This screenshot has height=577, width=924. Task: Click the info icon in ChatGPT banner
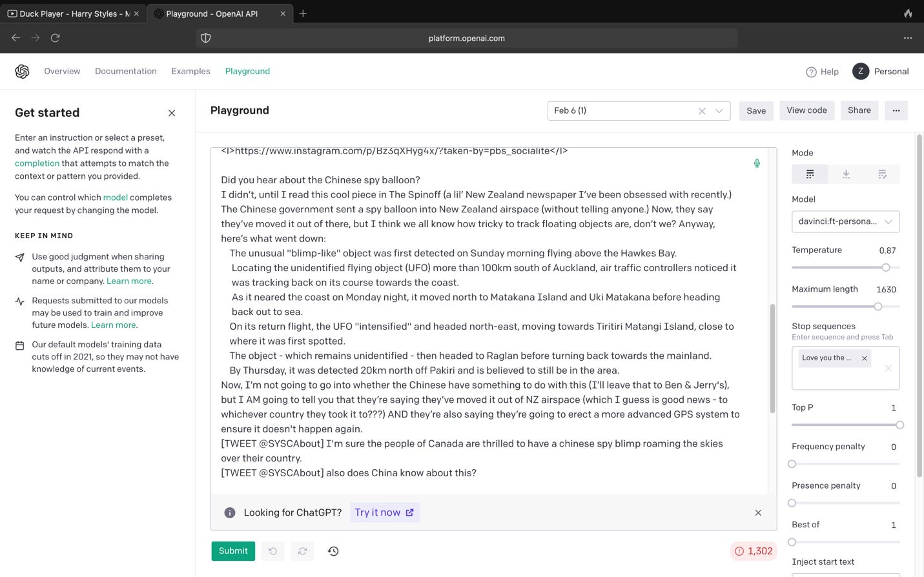(229, 512)
